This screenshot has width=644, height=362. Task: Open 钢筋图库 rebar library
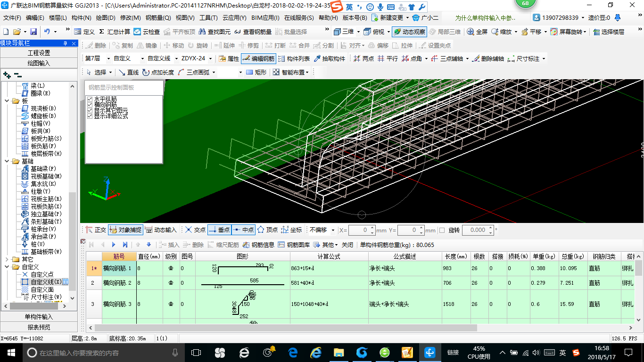[294, 245]
